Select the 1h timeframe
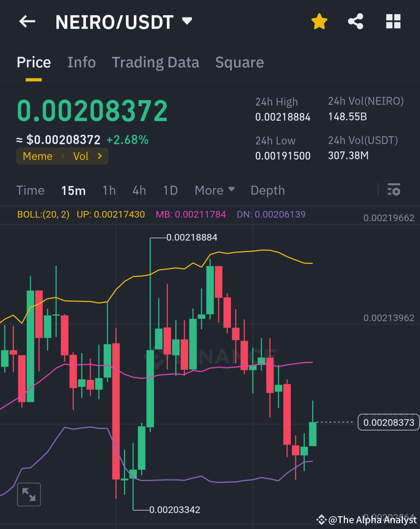420x529 pixels. click(x=109, y=190)
